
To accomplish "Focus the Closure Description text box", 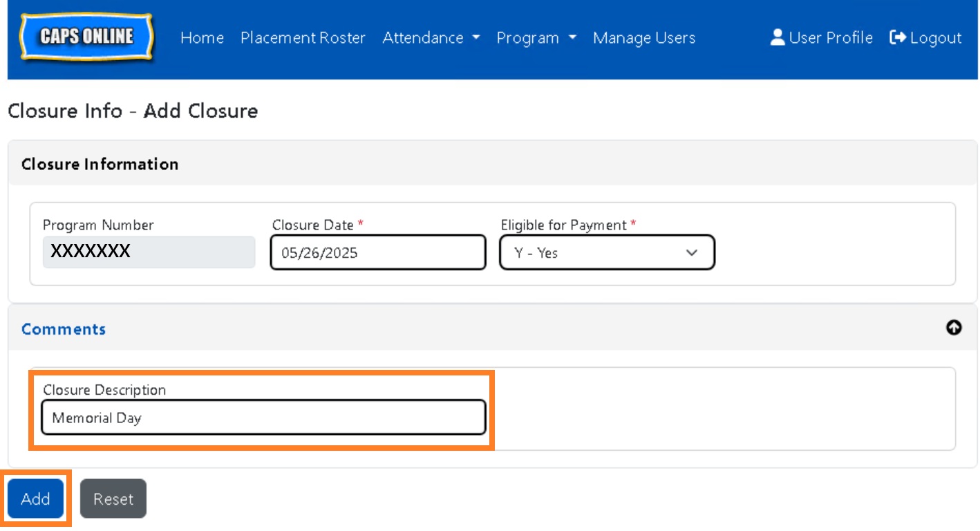I will click(x=263, y=418).
